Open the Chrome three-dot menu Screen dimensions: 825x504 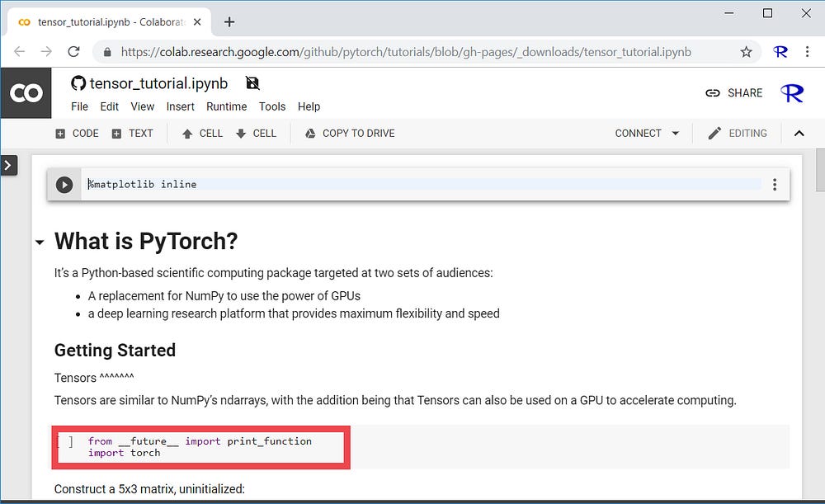tap(807, 52)
